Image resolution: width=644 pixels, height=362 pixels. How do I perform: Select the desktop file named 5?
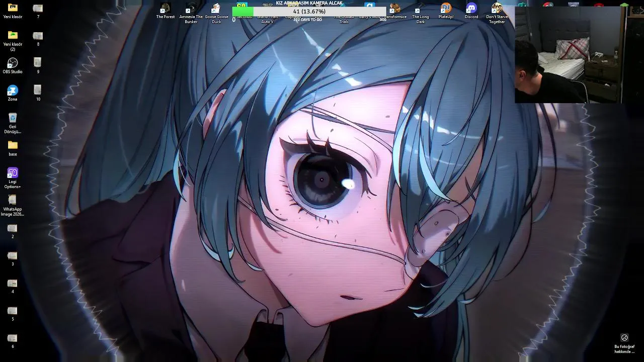[13, 314]
